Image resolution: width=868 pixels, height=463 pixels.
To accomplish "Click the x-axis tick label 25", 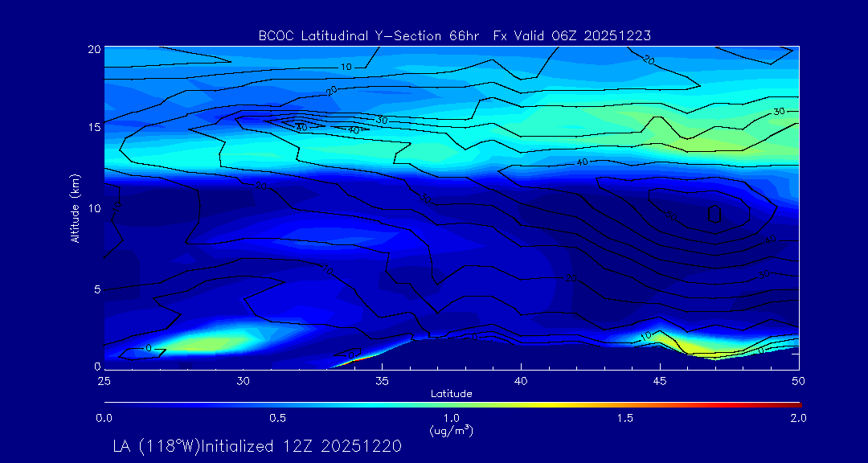I will [104, 381].
